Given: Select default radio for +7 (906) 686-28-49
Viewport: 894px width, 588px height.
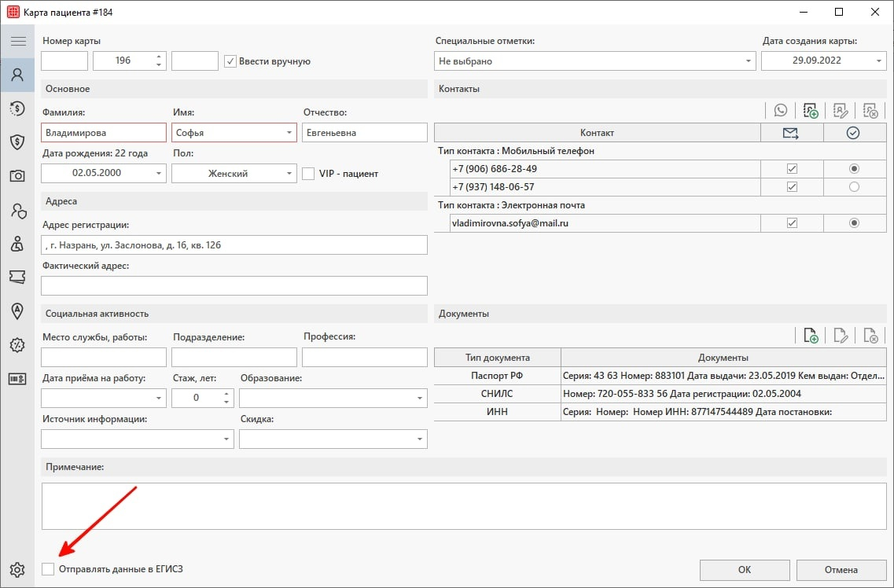Looking at the screenshot, I should (854, 169).
